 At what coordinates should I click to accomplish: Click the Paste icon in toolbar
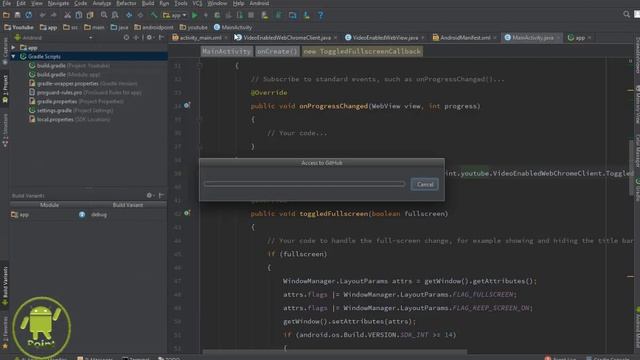tap(90, 15)
